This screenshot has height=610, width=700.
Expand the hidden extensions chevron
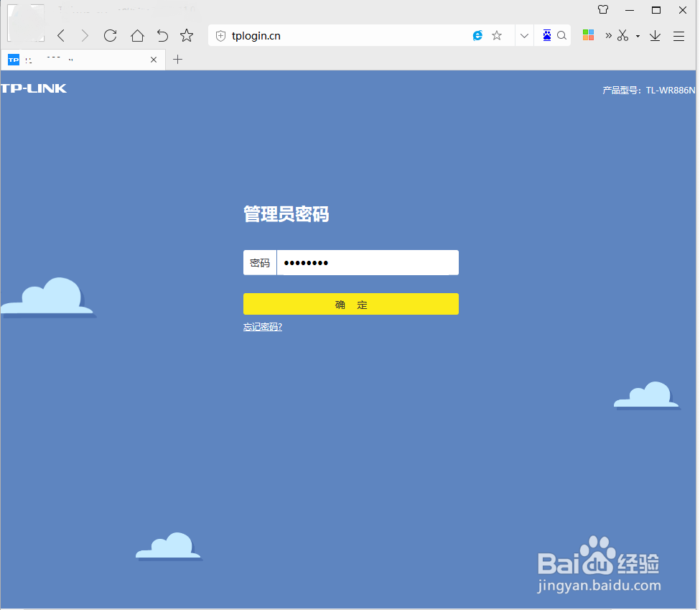607,34
